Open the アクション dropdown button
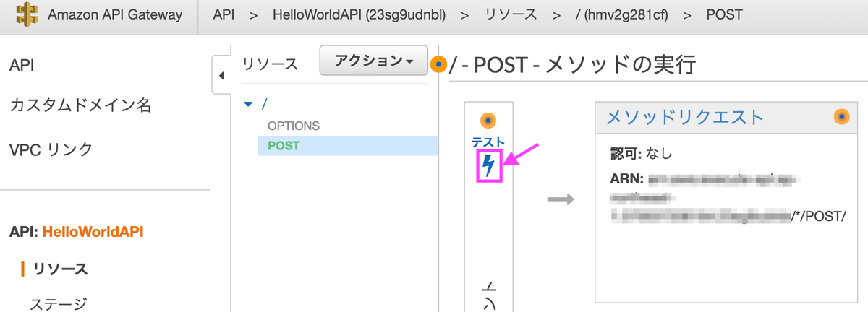This screenshot has height=312, width=868. tap(374, 61)
